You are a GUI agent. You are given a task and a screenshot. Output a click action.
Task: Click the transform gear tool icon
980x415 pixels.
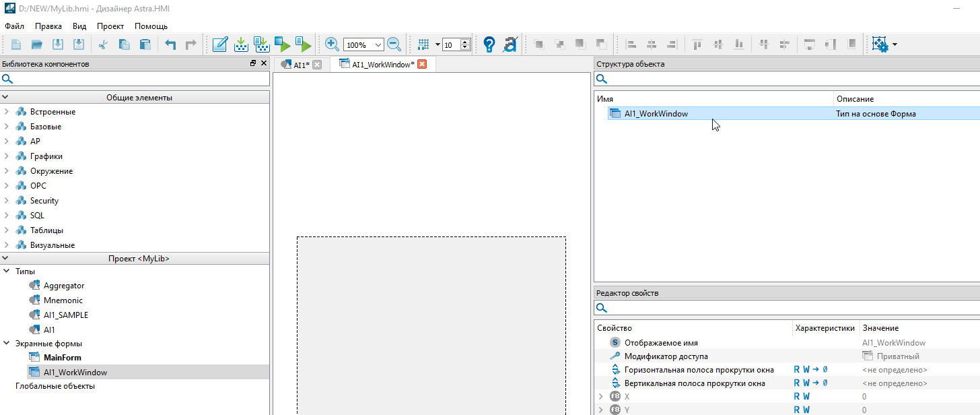pyautogui.click(x=879, y=44)
